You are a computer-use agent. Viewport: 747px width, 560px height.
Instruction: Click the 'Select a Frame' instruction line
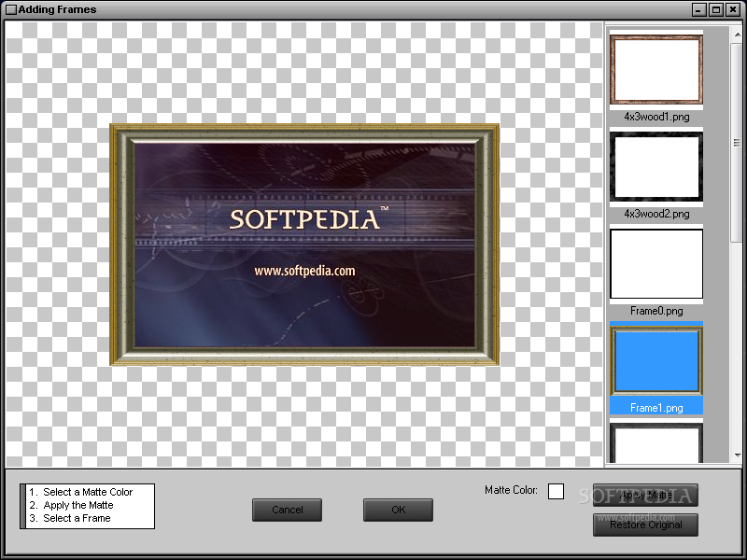pos(69,518)
